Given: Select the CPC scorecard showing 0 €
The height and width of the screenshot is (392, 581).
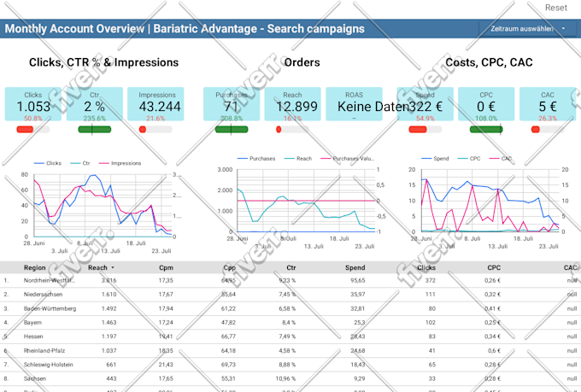Looking at the screenshot, I should [486, 104].
